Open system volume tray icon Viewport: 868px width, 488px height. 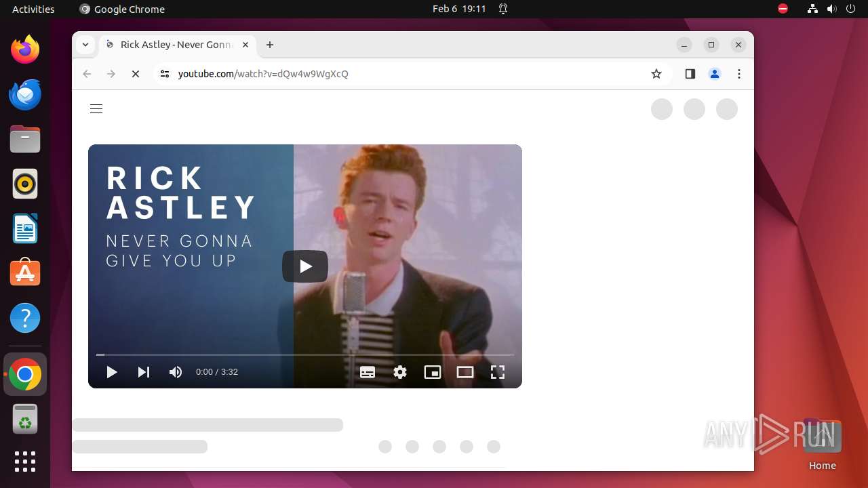832,9
